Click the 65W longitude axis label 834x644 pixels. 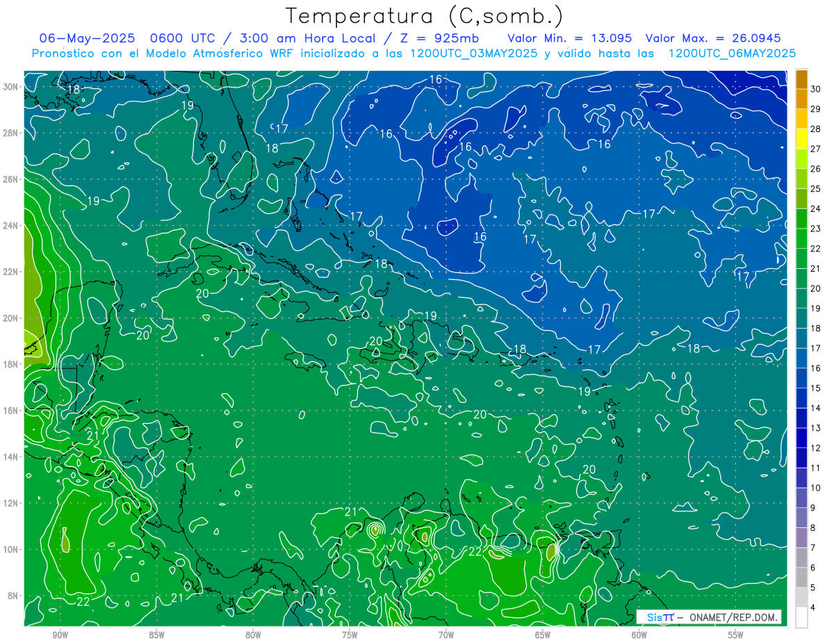(543, 635)
